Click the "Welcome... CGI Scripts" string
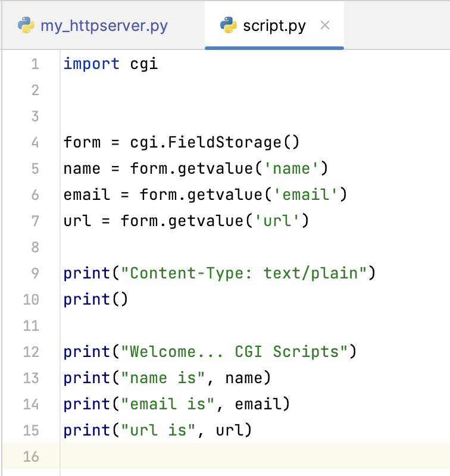450x476 pixels. 235,352
